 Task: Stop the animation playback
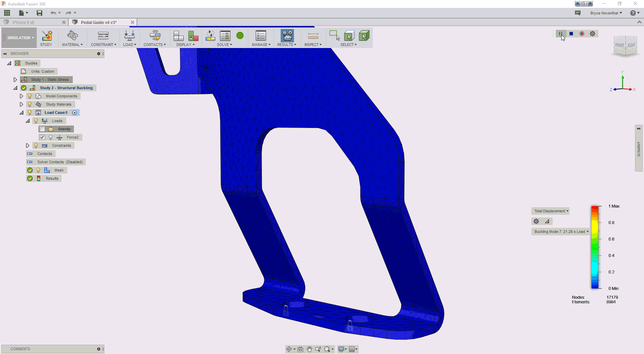click(571, 34)
